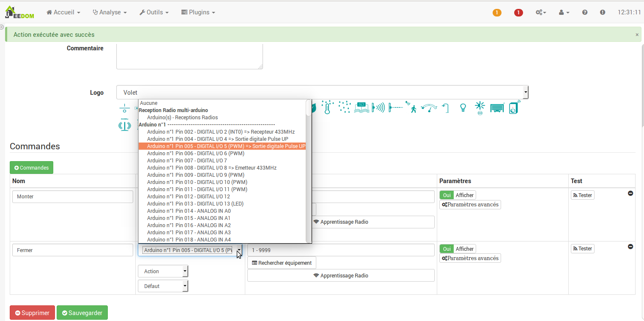The height and width of the screenshot is (321, 644).
Task: Select the wireless remote box logo icon
Action: (x=514, y=107)
